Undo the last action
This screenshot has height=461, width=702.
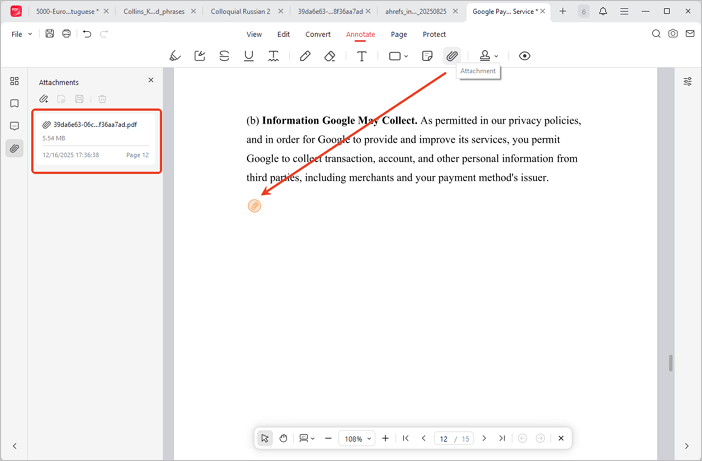(87, 34)
